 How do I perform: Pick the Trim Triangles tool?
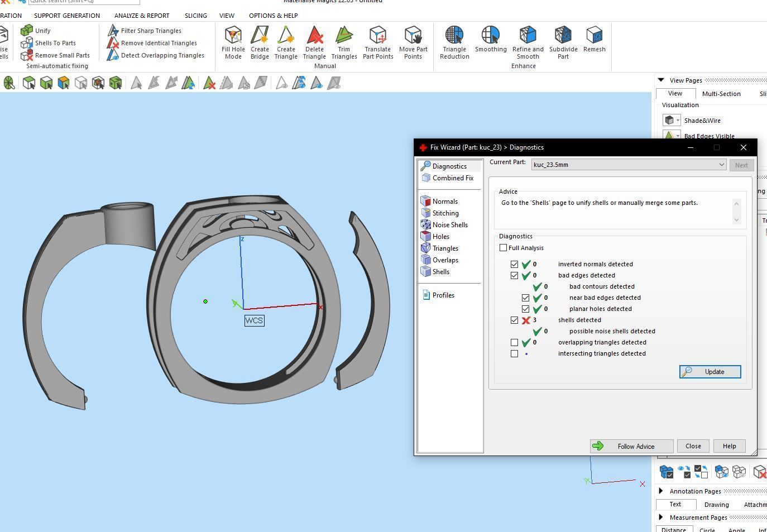click(x=344, y=42)
